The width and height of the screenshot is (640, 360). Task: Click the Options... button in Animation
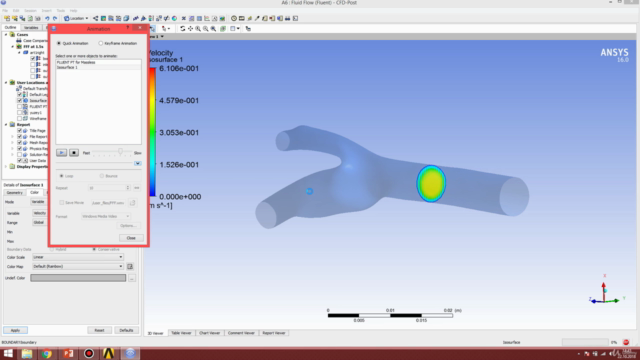coord(128,226)
